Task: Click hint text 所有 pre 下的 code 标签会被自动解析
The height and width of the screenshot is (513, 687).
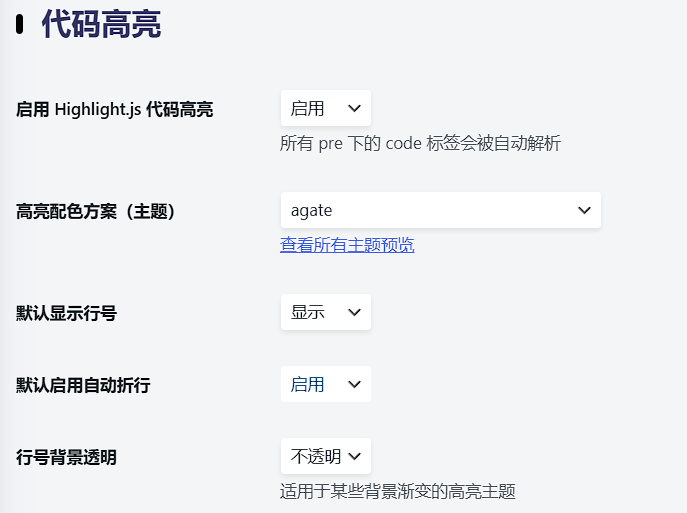Action: coord(420,143)
